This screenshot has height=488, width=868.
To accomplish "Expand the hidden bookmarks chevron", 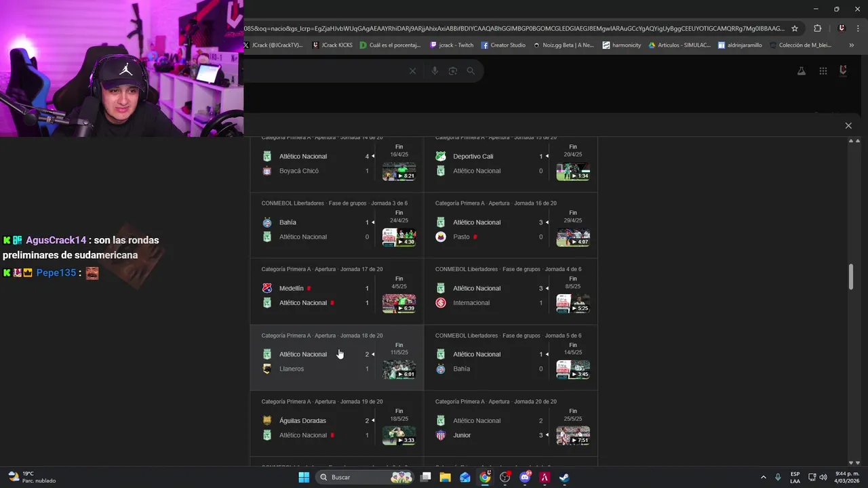I will click(851, 45).
